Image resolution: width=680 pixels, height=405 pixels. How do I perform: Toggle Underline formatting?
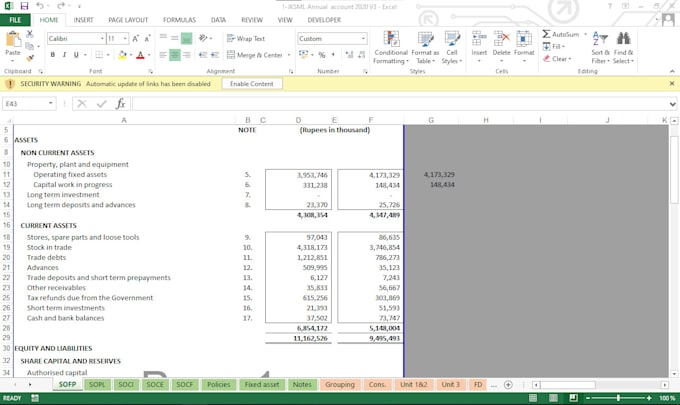(76, 55)
